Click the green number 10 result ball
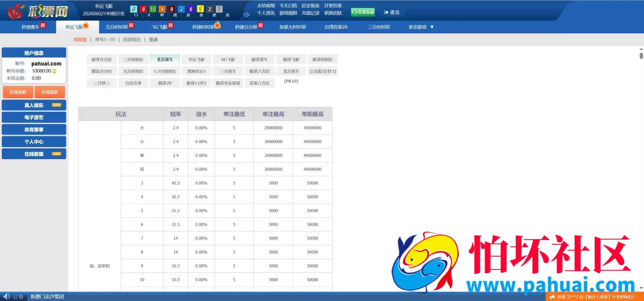The width and height of the screenshot is (644, 301). (x=153, y=9)
